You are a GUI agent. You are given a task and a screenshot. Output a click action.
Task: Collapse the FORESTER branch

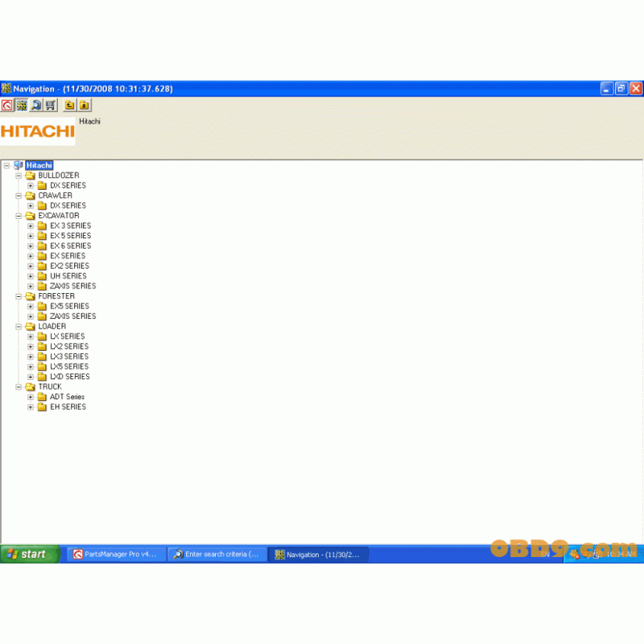click(19, 296)
